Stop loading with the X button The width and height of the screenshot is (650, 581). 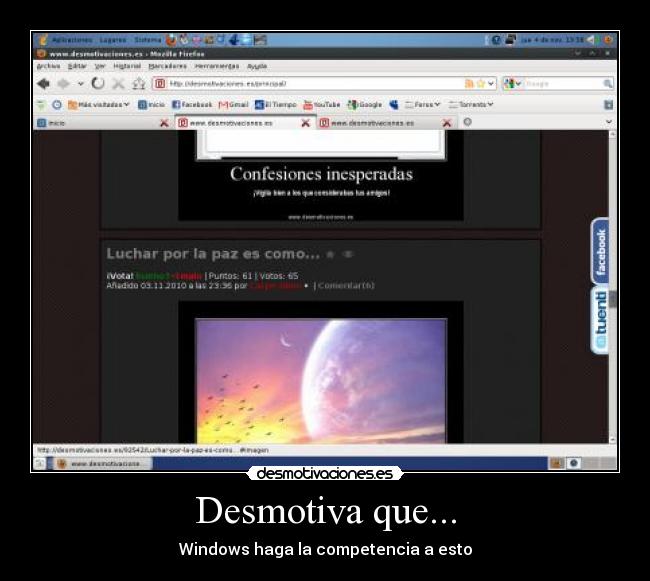(x=119, y=84)
